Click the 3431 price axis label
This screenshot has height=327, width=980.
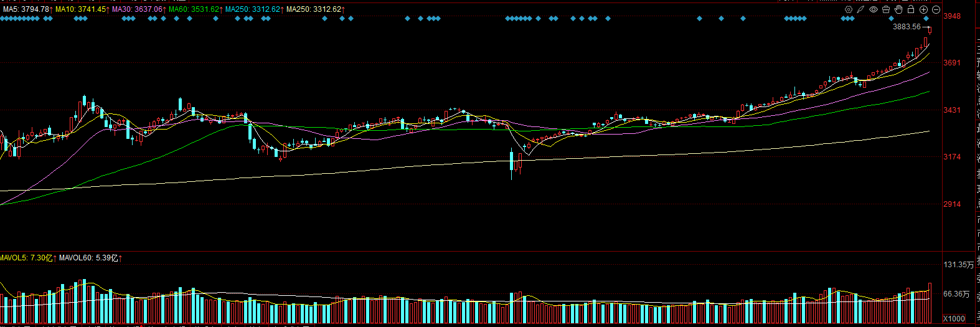[x=952, y=110]
